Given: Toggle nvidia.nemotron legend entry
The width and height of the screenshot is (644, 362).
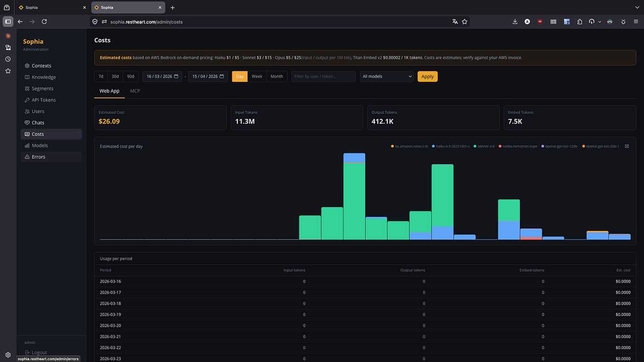Looking at the screenshot, I should pos(517,146).
